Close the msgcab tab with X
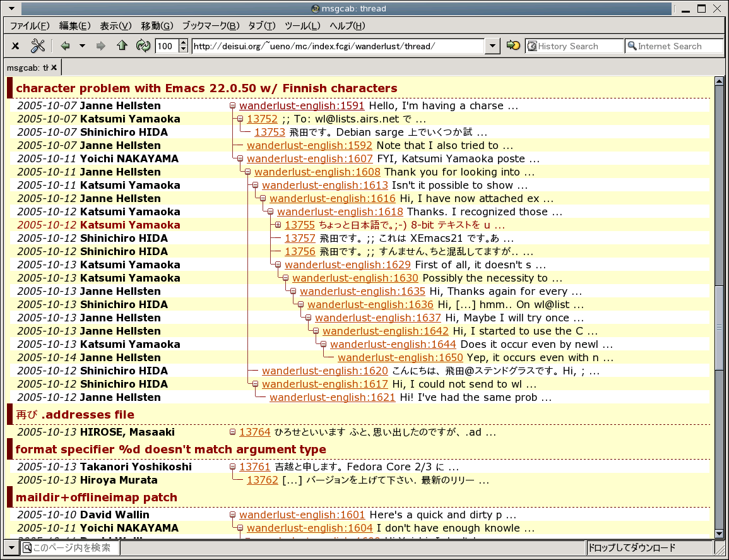 (x=54, y=67)
